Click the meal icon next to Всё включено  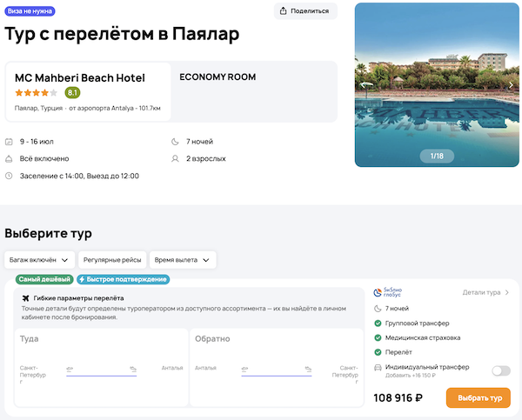coord(9,159)
